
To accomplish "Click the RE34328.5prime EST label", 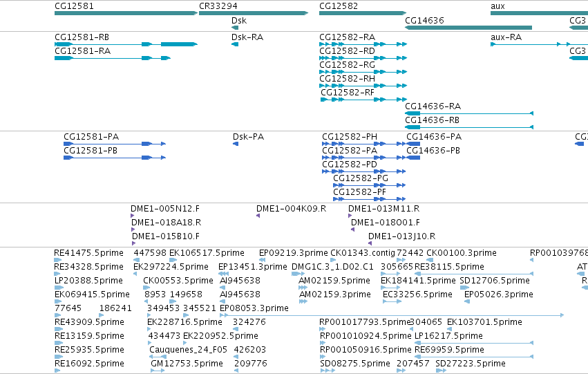I will coord(89,267).
